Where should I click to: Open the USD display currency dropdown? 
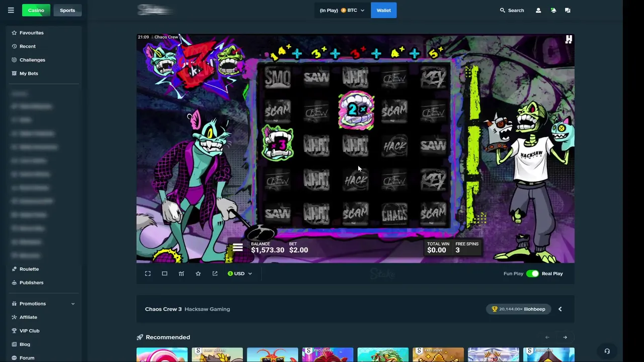coord(239,274)
